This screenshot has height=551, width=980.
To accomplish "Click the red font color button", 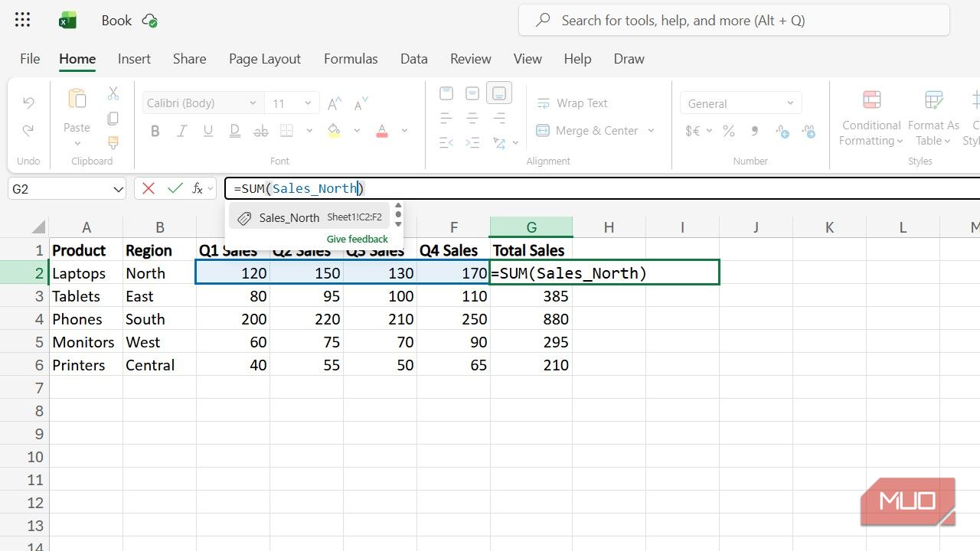I will [382, 131].
